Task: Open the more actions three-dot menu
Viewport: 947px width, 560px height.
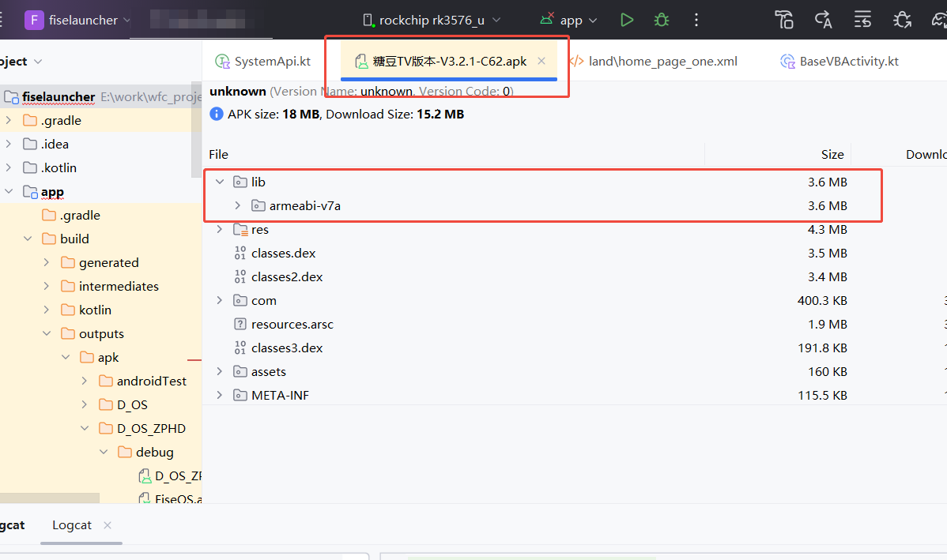Action: tap(696, 20)
